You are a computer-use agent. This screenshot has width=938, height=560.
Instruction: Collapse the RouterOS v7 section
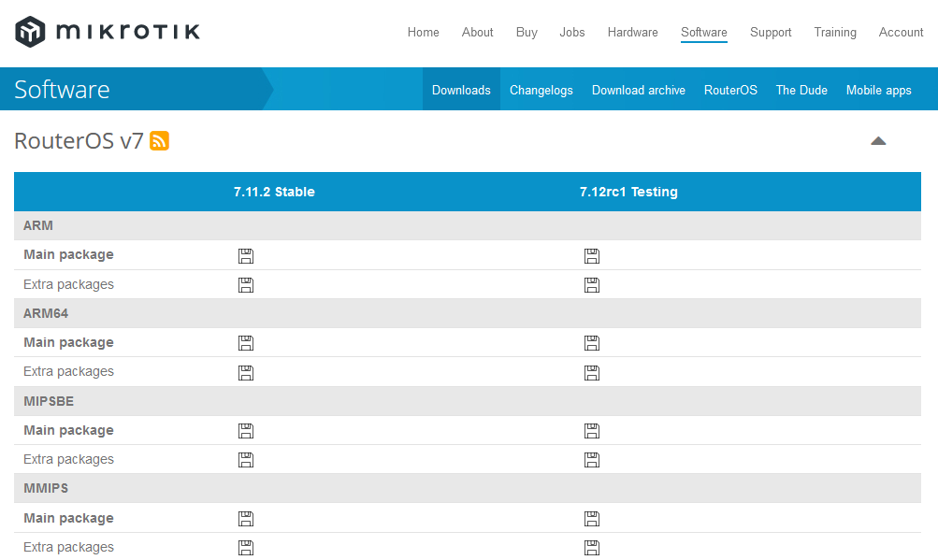pos(878,141)
